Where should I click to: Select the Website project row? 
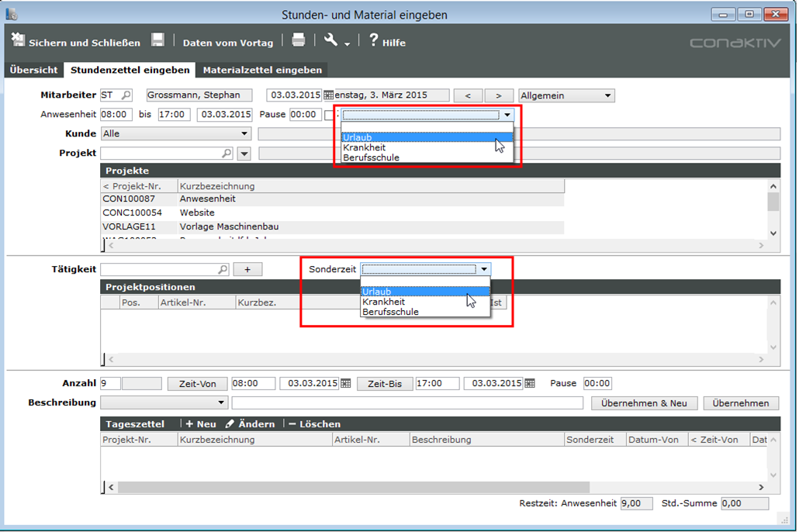[197, 212]
